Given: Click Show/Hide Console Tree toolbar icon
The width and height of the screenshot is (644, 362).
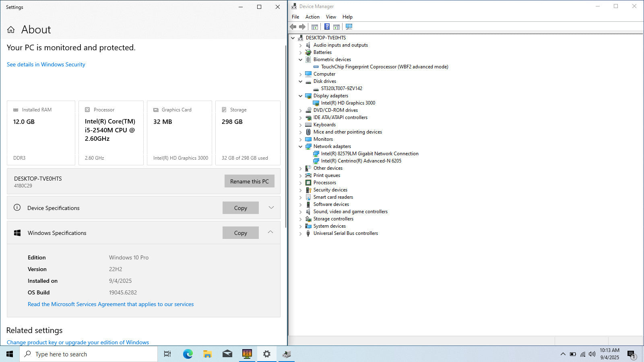Looking at the screenshot, I should point(315,27).
